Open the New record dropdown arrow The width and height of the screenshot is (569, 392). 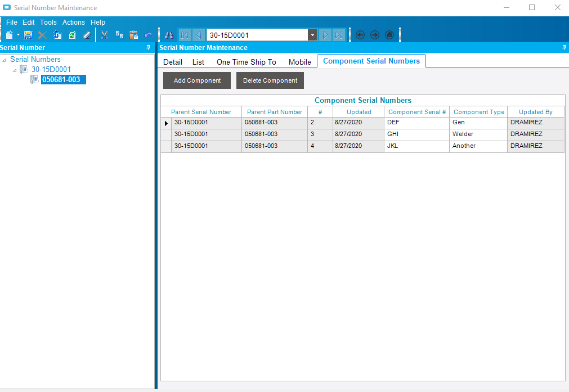coord(18,35)
